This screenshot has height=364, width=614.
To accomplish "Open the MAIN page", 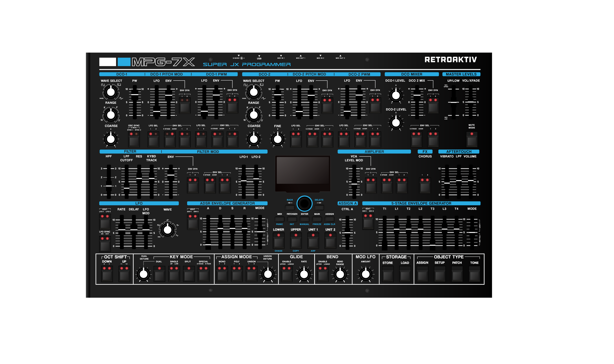I will pos(317,219).
